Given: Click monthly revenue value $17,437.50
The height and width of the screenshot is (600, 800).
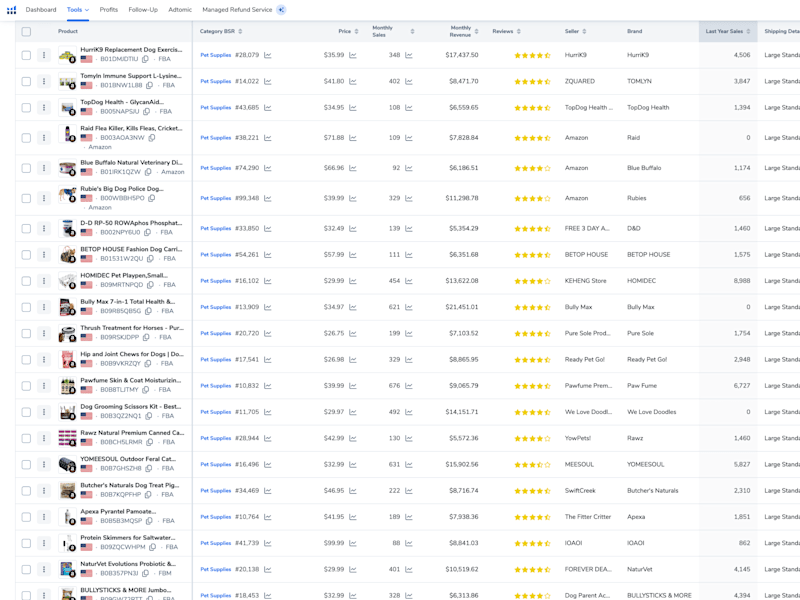Looking at the screenshot, I should 462,55.
